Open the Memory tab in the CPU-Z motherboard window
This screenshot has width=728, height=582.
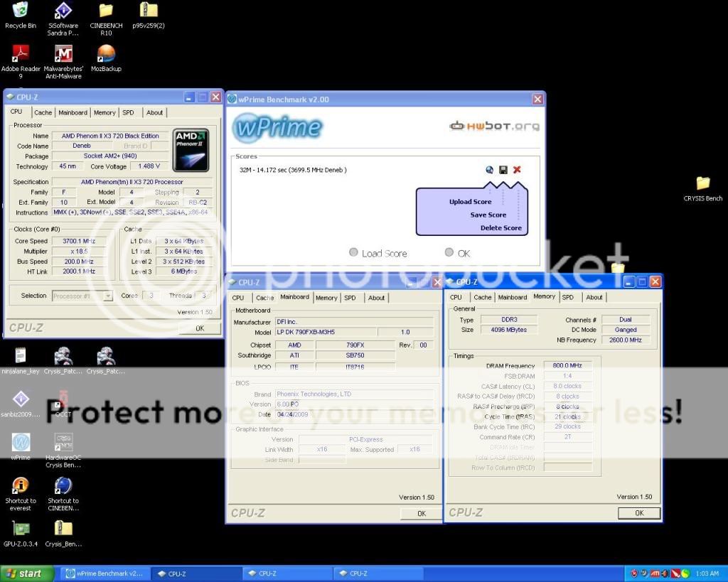326,298
